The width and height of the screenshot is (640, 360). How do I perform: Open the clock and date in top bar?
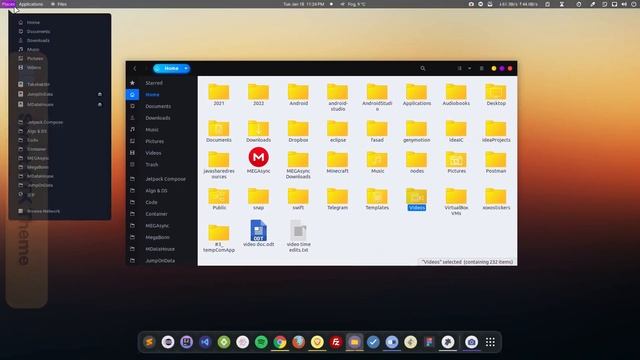click(304, 4)
